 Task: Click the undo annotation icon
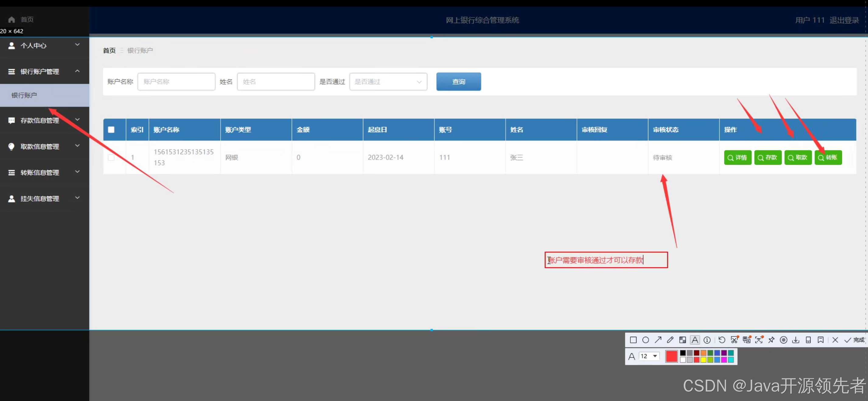(x=722, y=340)
